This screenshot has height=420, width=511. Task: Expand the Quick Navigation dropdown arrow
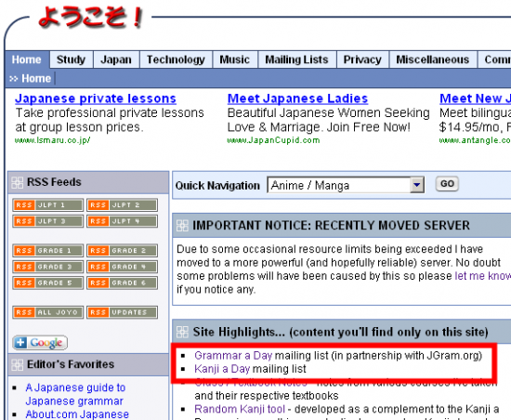coord(417,185)
